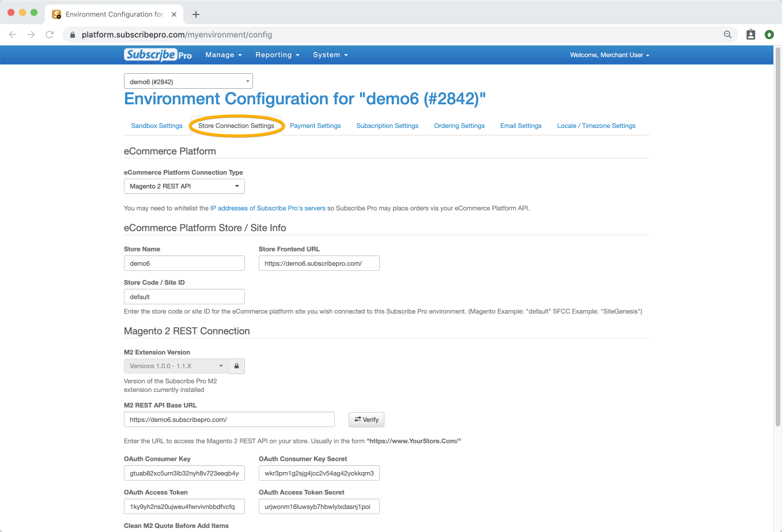Go to Payment Settings tab

pyautogui.click(x=315, y=126)
